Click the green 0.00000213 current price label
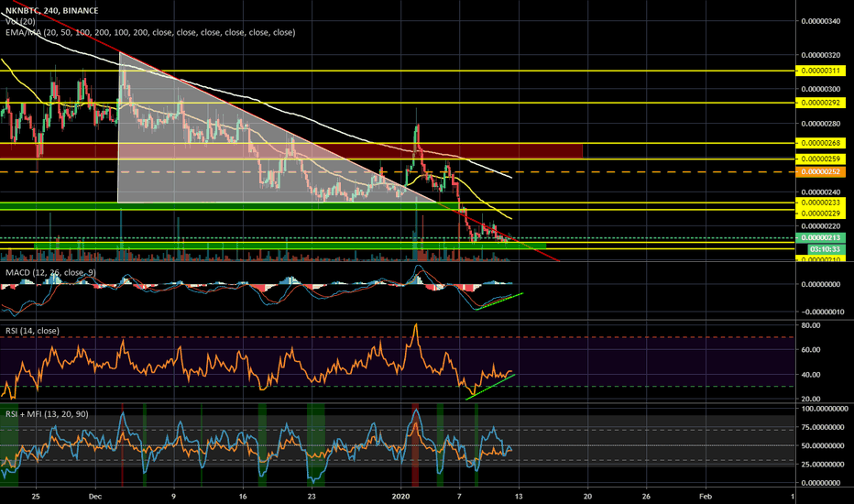Screen dimensions: 854x504 [820, 237]
